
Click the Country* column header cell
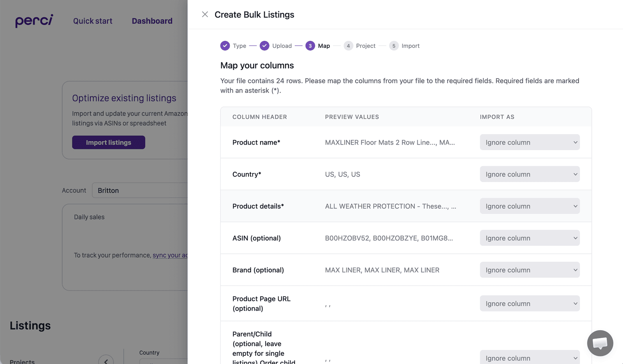(247, 174)
